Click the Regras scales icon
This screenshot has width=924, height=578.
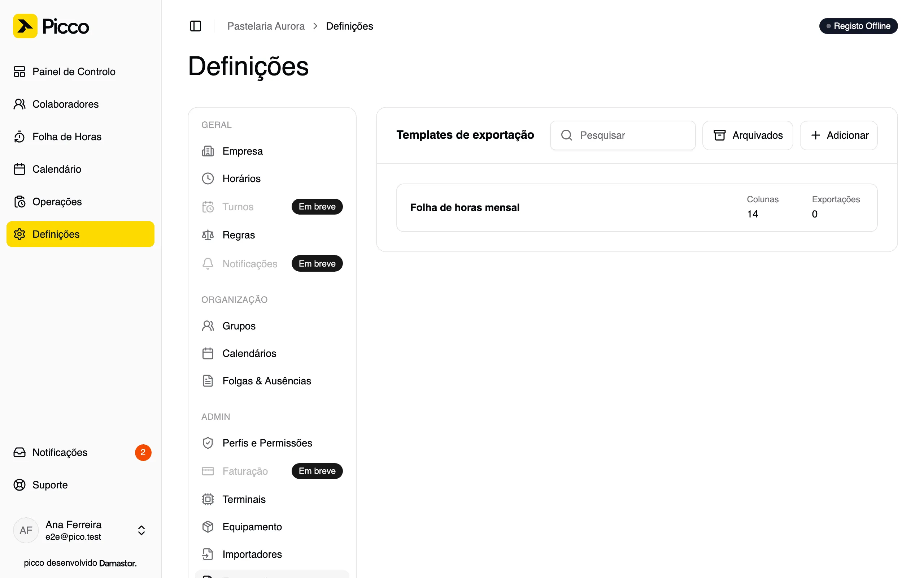pyautogui.click(x=208, y=235)
